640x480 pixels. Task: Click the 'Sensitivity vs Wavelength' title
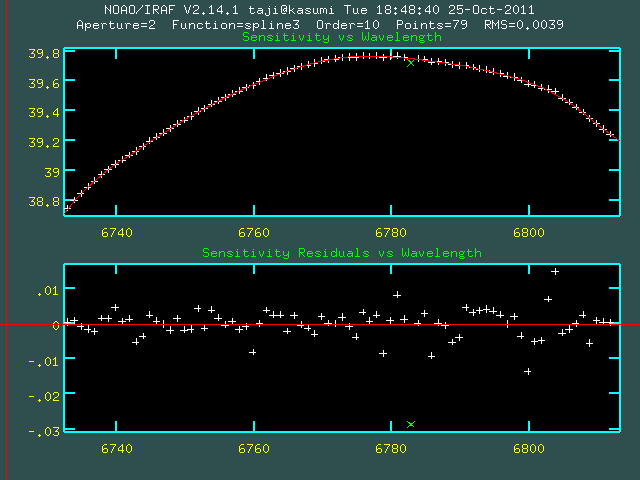point(341,37)
